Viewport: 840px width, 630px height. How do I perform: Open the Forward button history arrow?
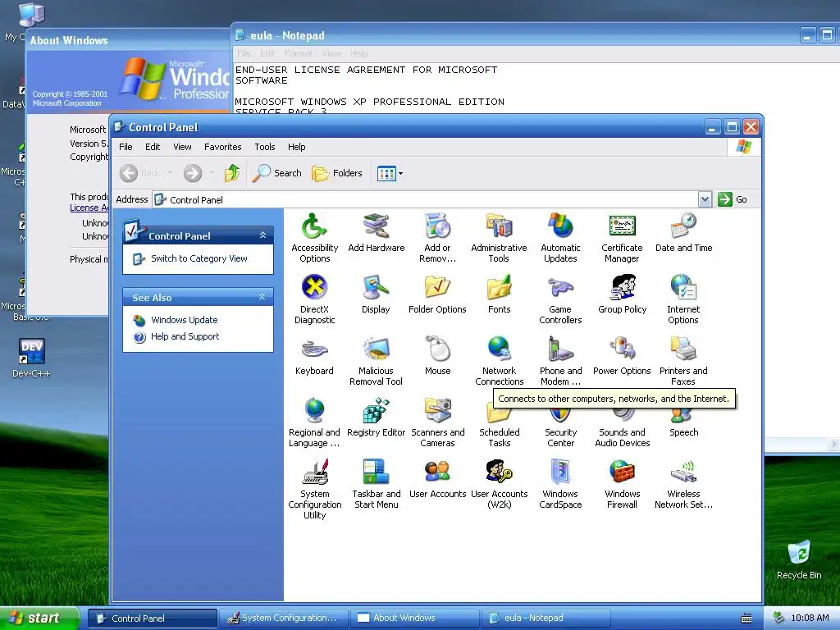[212, 173]
